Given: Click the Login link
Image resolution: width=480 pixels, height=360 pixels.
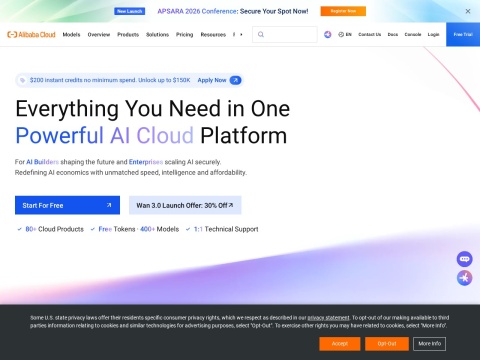Looking at the screenshot, I should point(433,34).
